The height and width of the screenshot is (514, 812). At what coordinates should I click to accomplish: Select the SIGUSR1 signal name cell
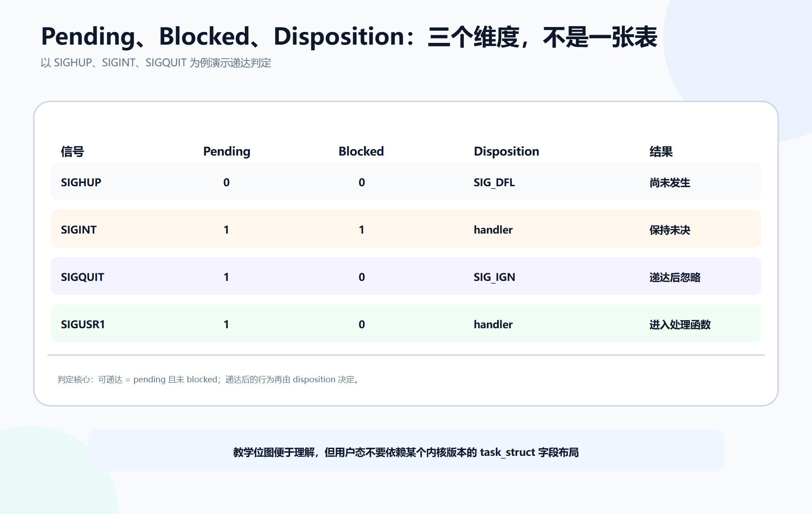tap(83, 325)
